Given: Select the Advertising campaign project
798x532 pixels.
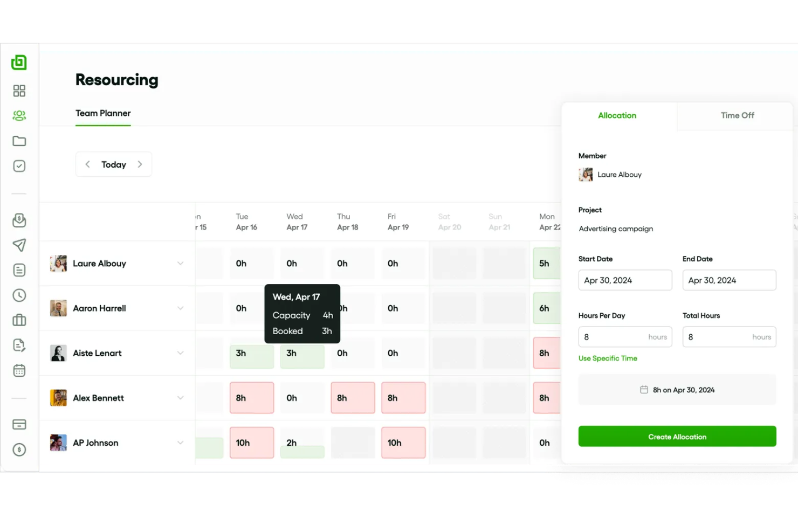Looking at the screenshot, I should 616,229.
